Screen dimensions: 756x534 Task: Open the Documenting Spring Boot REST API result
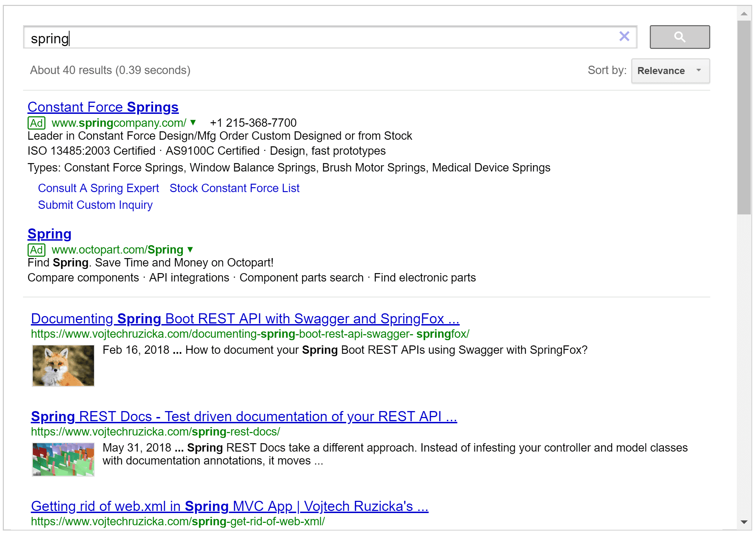pos(245,319)
